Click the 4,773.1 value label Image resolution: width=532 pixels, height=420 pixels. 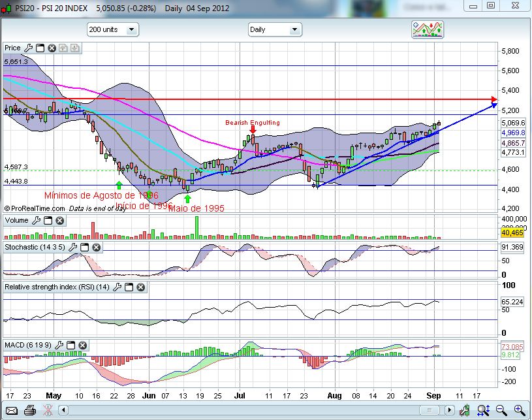(x=513, y=152)
